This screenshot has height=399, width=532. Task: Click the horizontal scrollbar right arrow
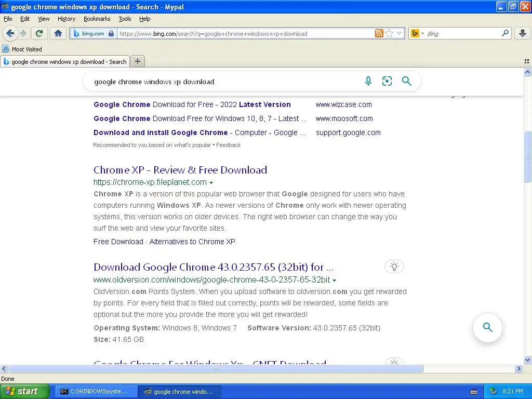click(518, 368)
